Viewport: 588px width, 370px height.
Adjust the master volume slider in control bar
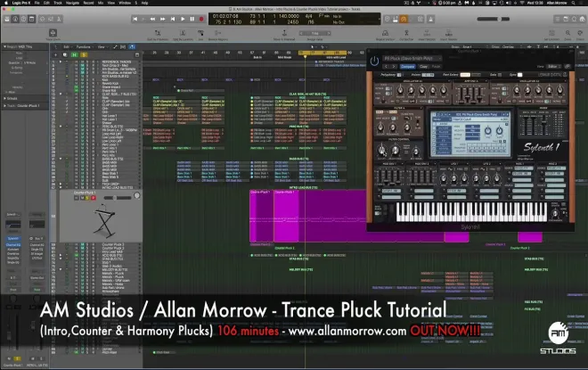(x=494, y=19)
